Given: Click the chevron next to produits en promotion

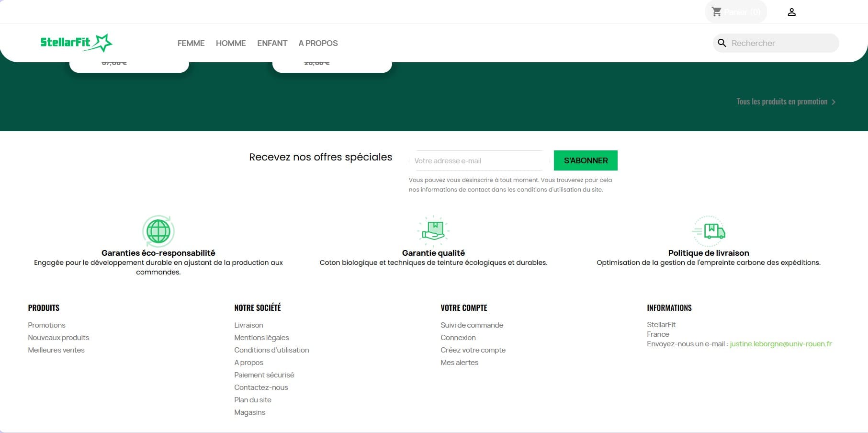Looking at the screenshot, I should click(x=834, y=102).
